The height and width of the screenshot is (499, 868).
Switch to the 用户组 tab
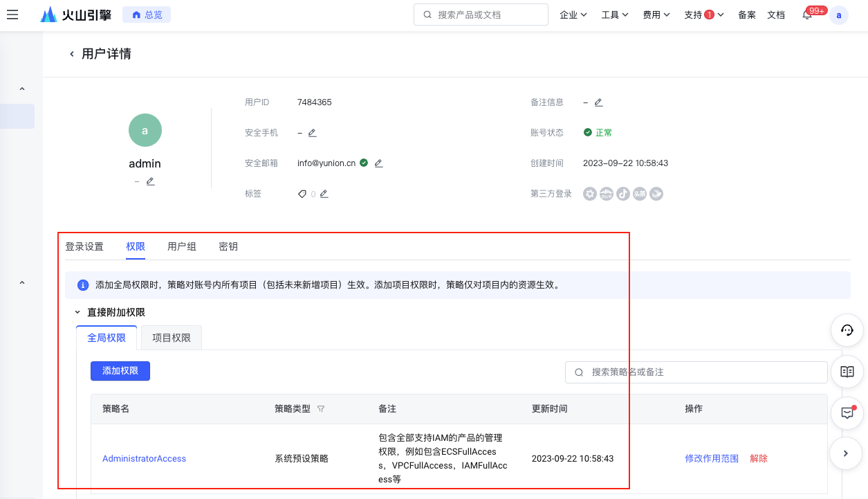(x=182, y=246)
